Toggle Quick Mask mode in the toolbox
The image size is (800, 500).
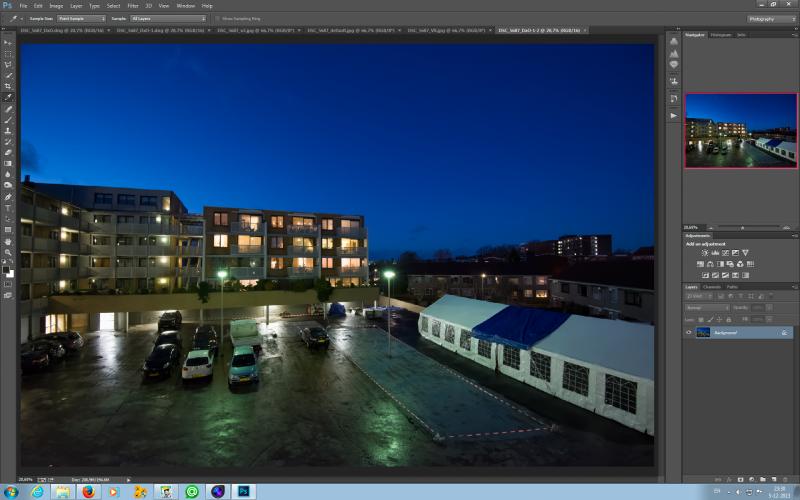point(8,284)
